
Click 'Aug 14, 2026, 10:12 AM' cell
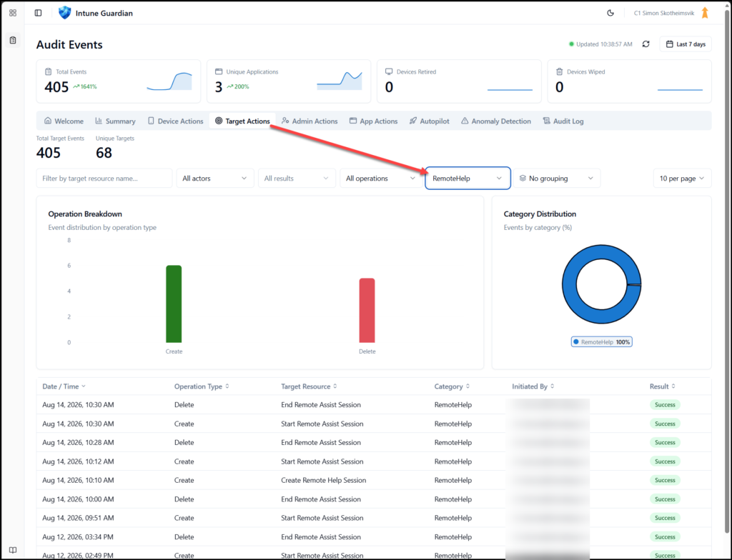point(78,461)
